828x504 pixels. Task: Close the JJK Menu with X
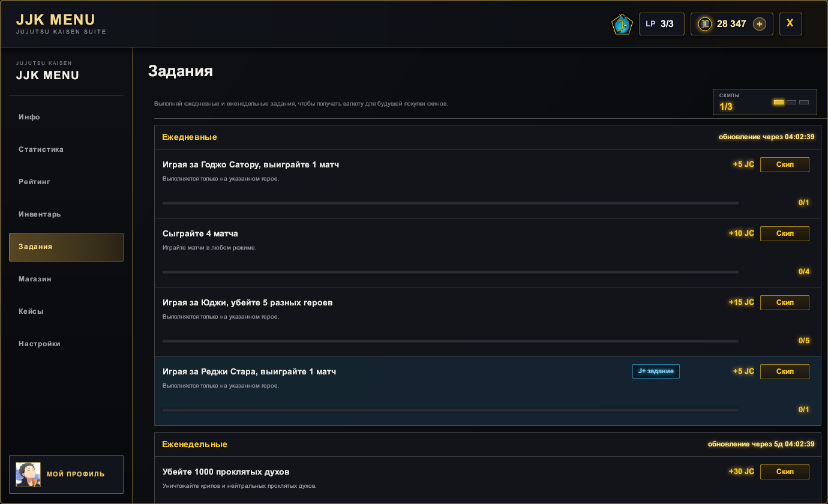coord(790,23)
